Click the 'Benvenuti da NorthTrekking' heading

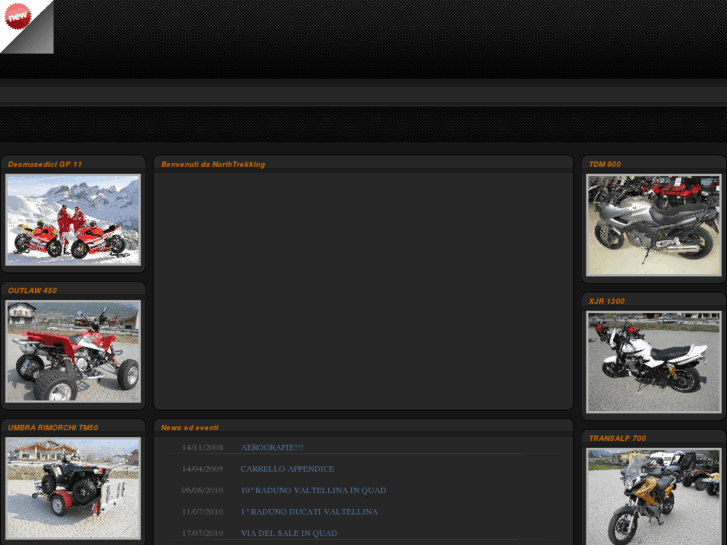coord(213,164)
